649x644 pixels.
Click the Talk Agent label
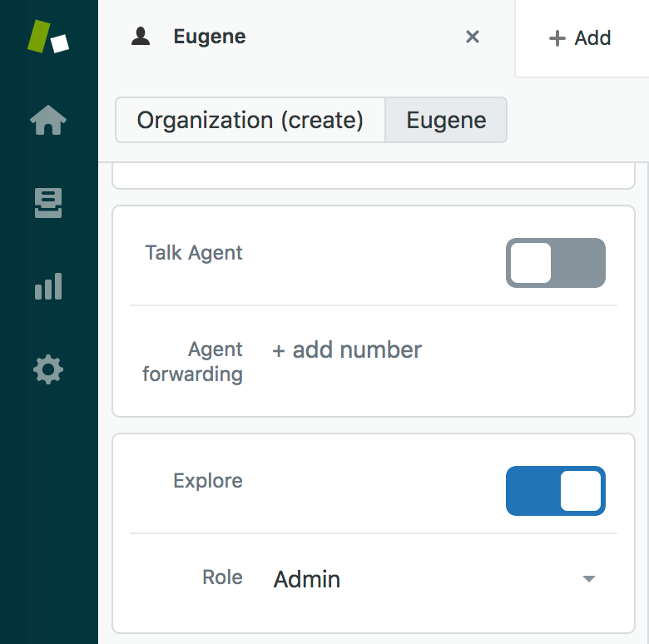click(x=194, y=253)
